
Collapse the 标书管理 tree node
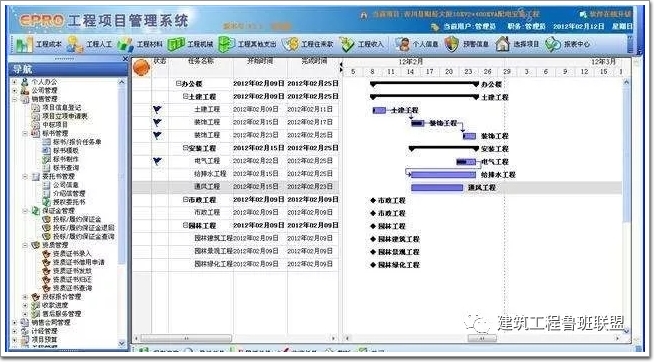click(x=25, y=133)
